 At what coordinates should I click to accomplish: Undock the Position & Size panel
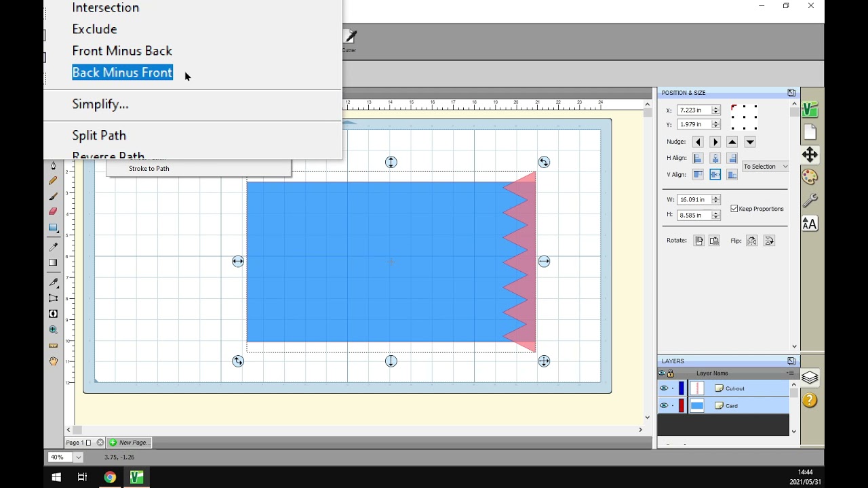click(791, 93)
